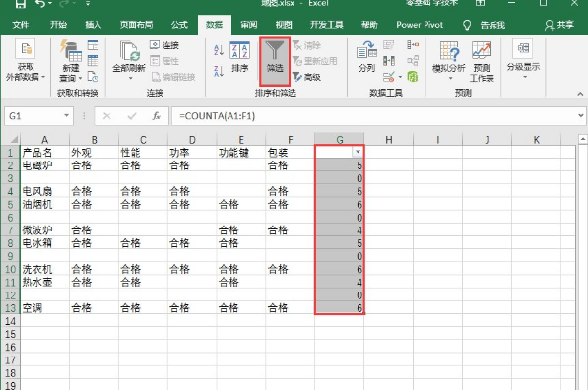Click the Recent Sources icon
588x390 pixels.
coord(93,77)
